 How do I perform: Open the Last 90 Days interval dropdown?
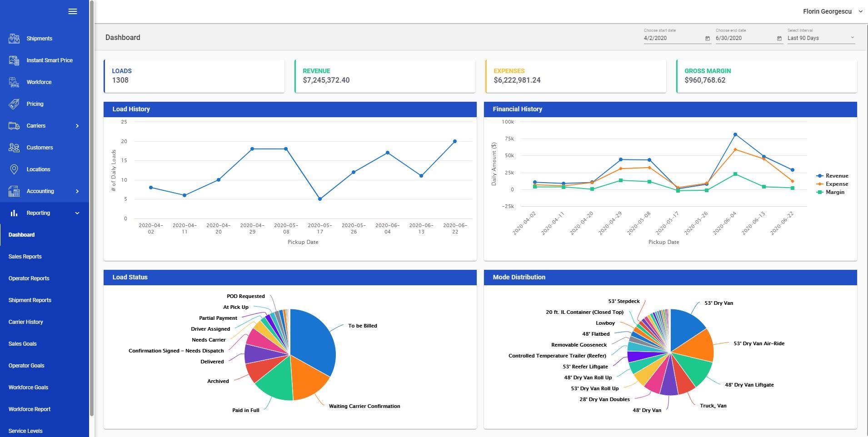821,38
